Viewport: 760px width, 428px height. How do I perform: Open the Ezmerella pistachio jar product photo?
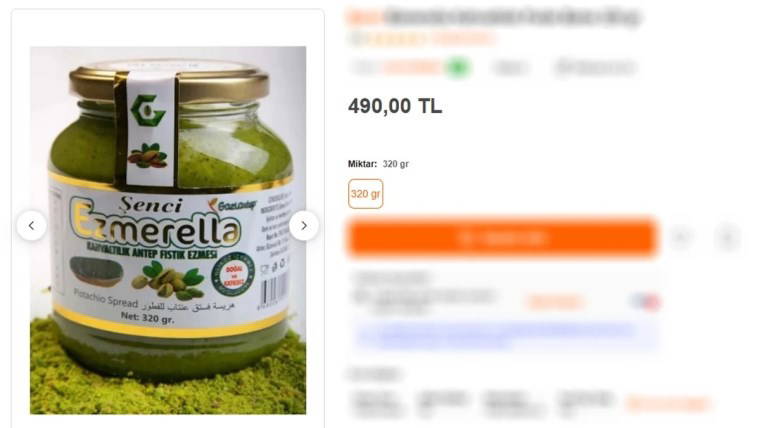[168, 230]
